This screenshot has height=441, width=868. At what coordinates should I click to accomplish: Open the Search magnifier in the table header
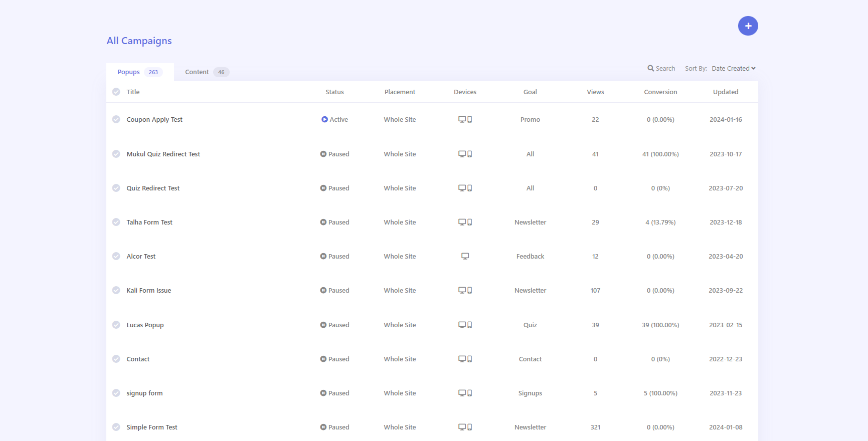point(650,68)
